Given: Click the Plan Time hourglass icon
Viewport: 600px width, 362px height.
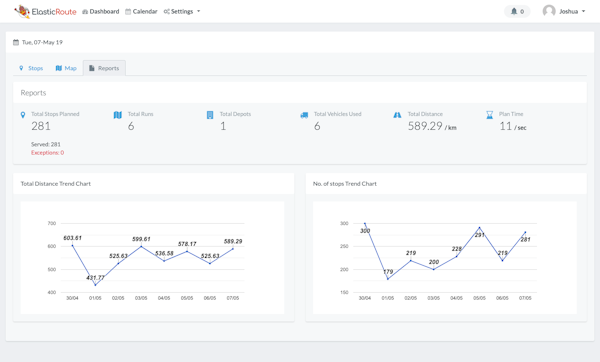Looking at the screenshot, I should coord(489,115).
